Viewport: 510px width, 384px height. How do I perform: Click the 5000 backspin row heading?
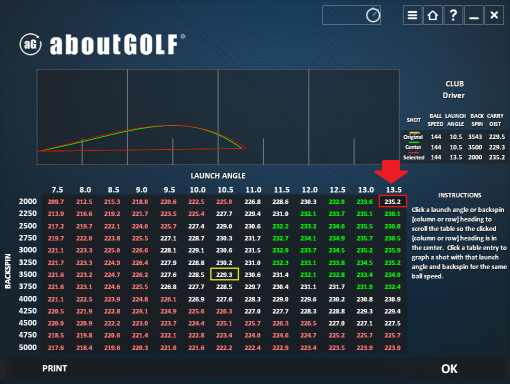(28, 347)
